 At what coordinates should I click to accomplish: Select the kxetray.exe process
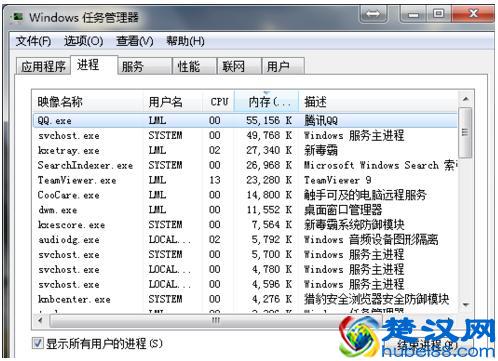tap(245, 150)
